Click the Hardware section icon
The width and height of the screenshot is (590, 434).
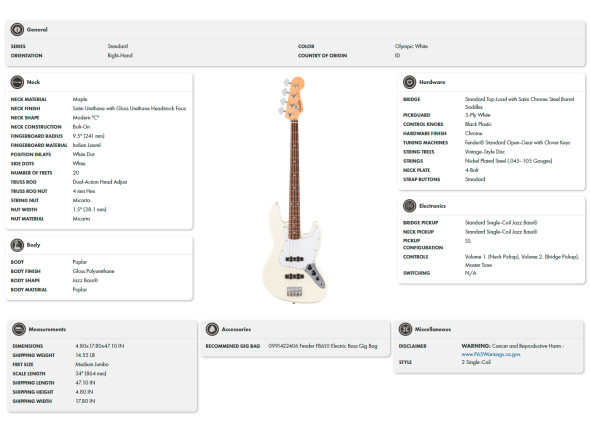click(x=409, y=82)
